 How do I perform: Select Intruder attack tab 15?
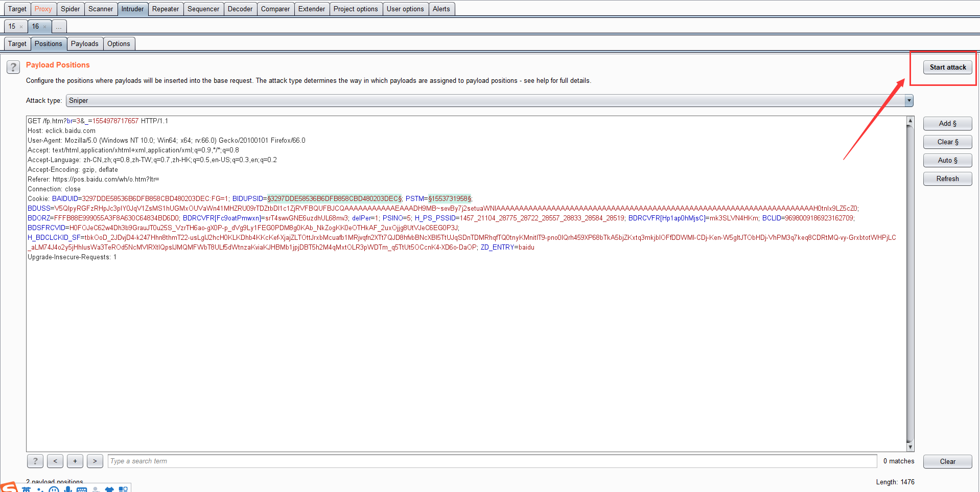tap(11, 26)
